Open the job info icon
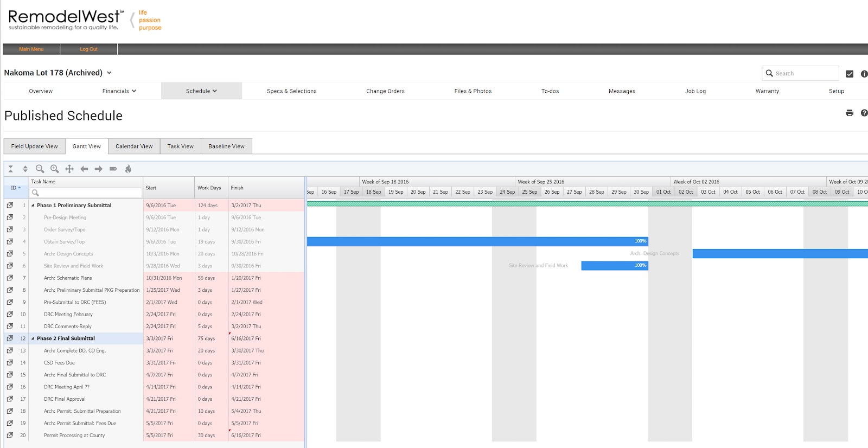This screenshot has width=868, height=448. (x=864, y=74)
